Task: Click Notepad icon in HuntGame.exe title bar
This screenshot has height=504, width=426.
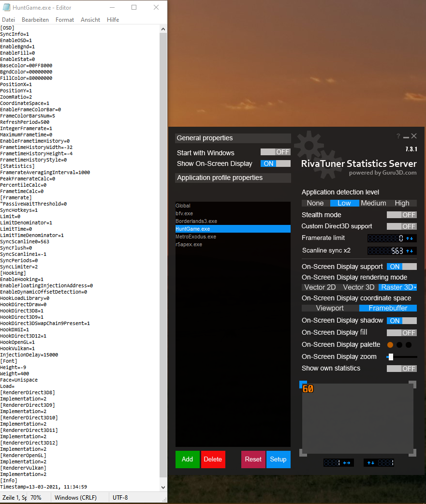Action: (6, 7)
